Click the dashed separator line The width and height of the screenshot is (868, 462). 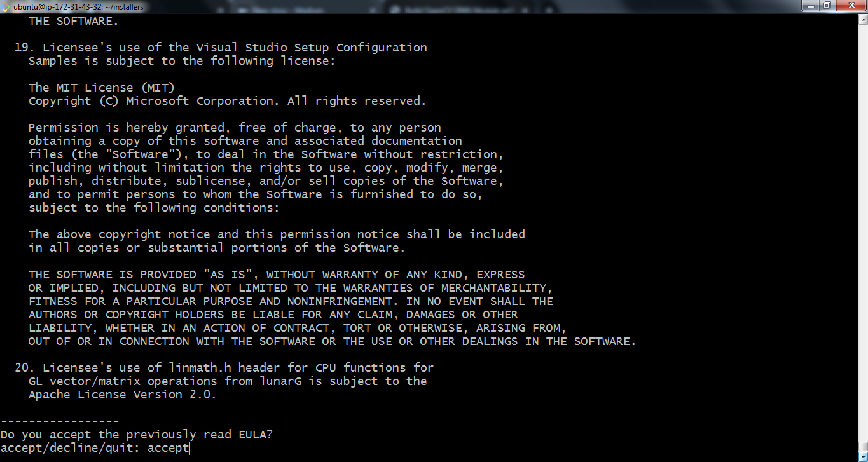point(59,421)
